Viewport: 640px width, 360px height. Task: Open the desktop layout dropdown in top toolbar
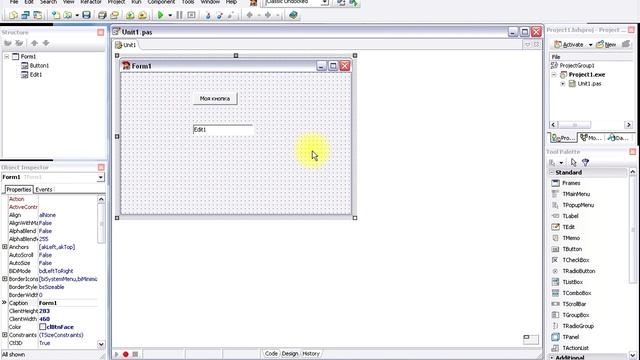coord(324,2)
